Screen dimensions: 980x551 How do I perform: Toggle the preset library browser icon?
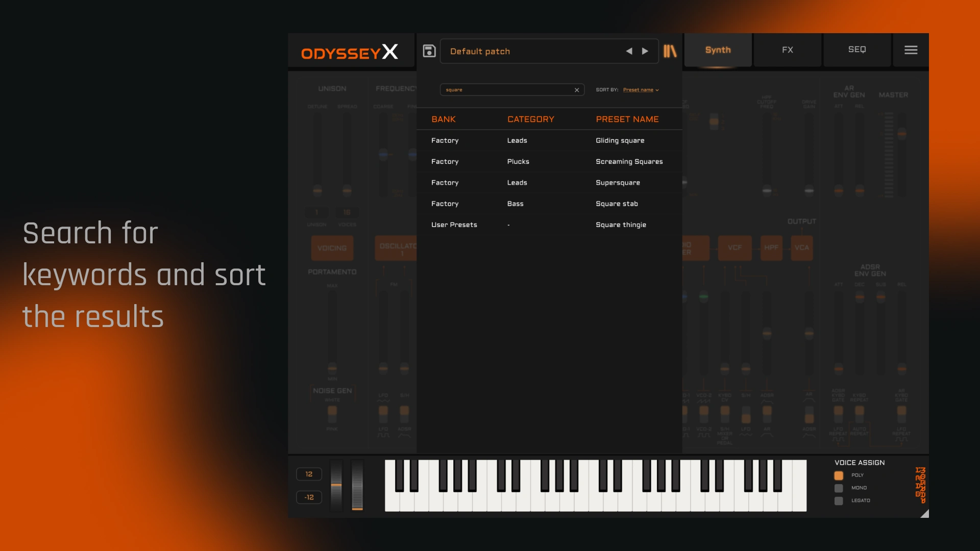coord(670,51)
